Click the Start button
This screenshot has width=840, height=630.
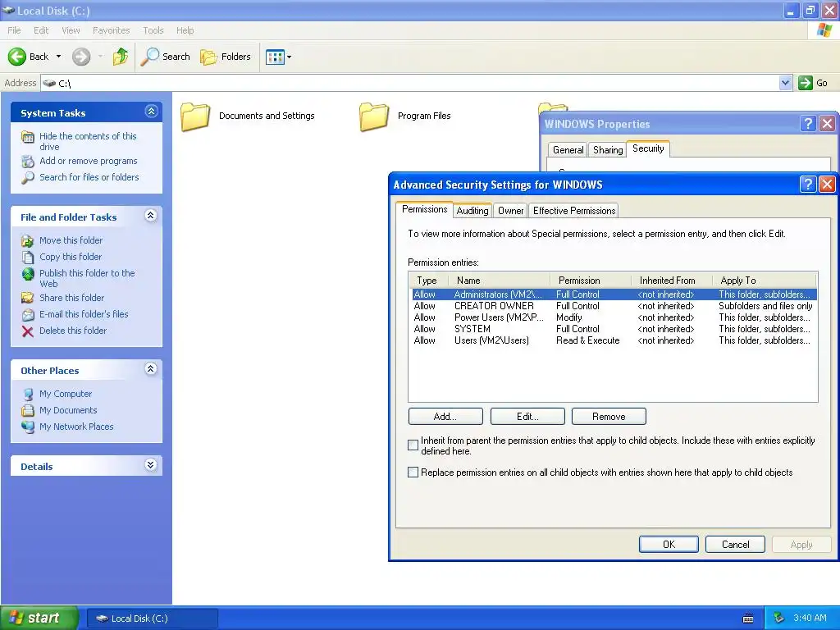(39, 618)
